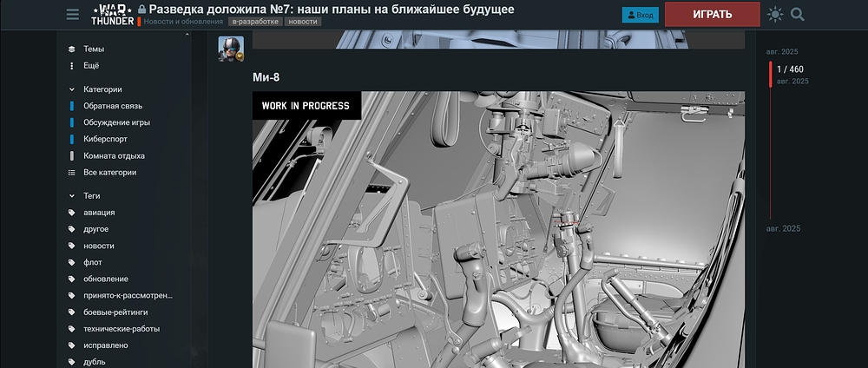Click the Темы stack icon
Viewport: 868px width, 368px height.
coord(71,49)
